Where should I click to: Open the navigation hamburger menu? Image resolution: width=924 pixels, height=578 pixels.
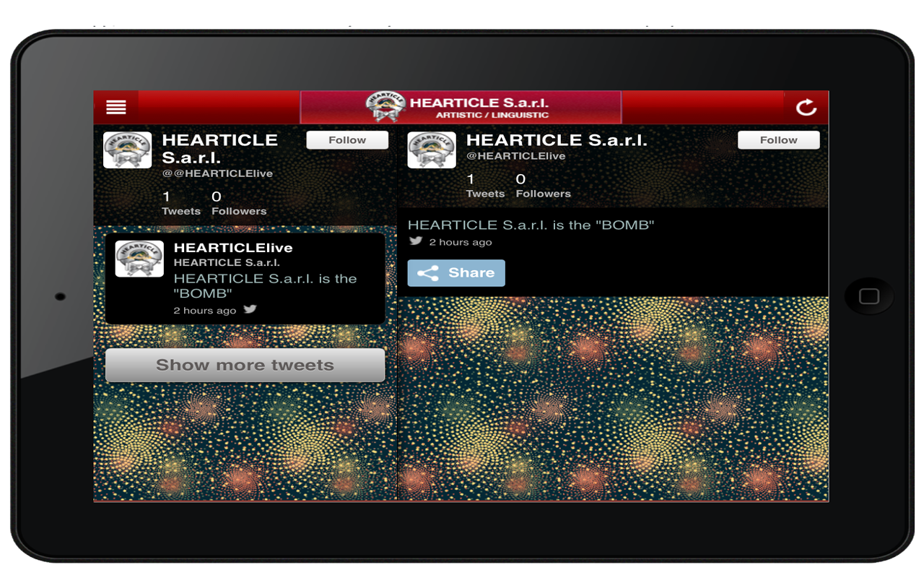click(x=115, y=106)
